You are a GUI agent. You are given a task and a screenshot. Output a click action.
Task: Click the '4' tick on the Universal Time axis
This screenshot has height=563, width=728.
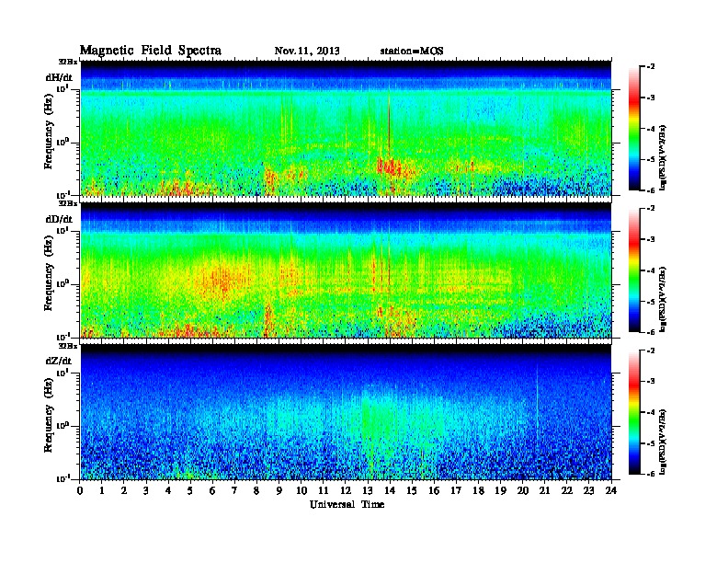point(168,490)
